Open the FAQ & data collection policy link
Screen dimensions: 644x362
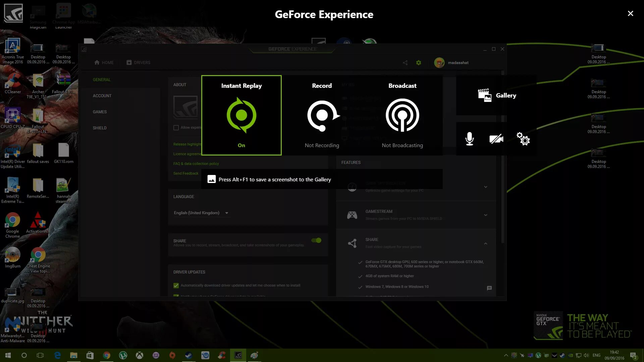[x=196, y=163]
